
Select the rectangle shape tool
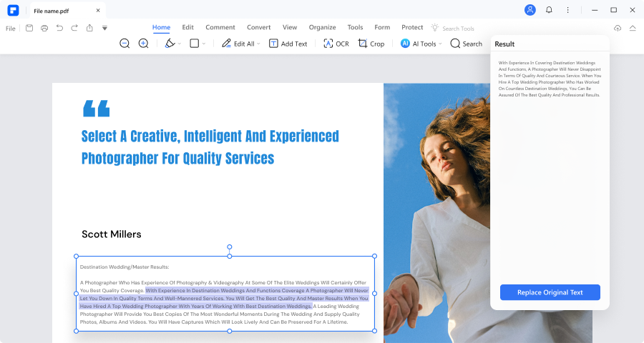pyautogui.click(x=194, y=43)
